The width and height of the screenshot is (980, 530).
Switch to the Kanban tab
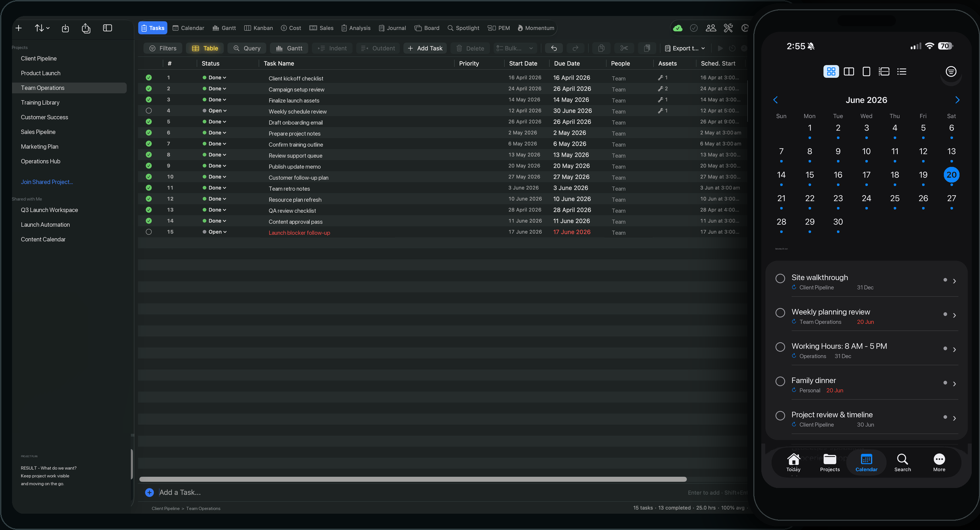click(x=258, y=28)
